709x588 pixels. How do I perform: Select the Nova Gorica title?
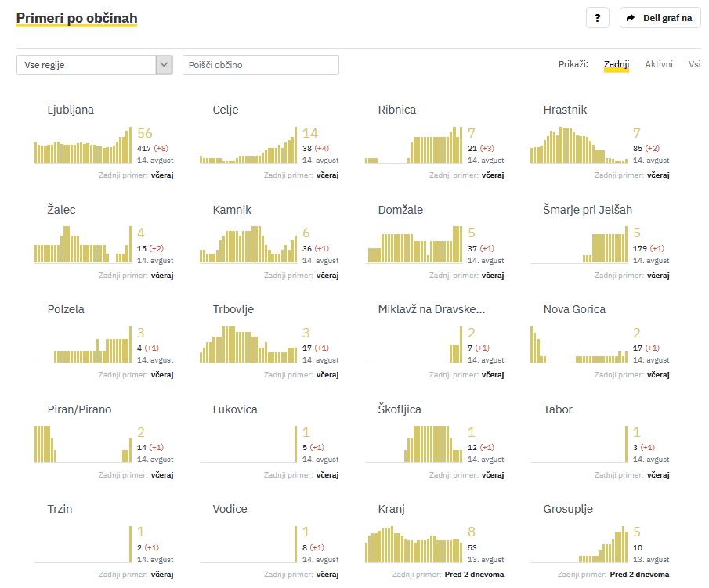pyautogui.click(x=574, y=309)
